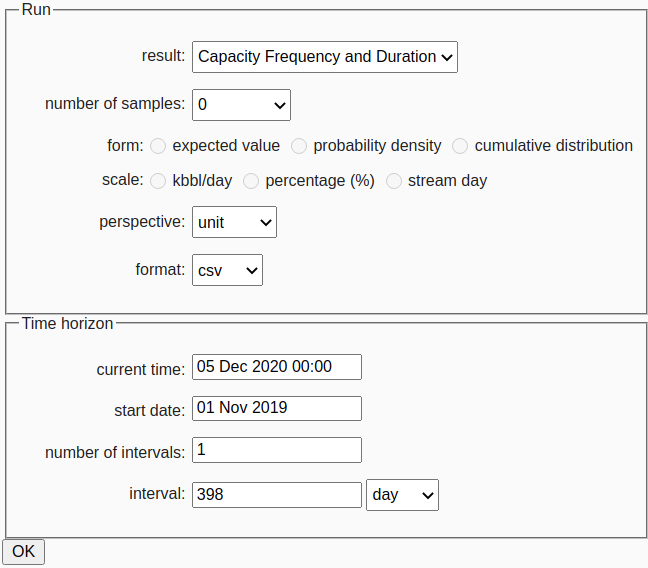Viewport: 648px width, 568px height.
Task: Click the interval value field showing 398
Action: pos(277,495)
